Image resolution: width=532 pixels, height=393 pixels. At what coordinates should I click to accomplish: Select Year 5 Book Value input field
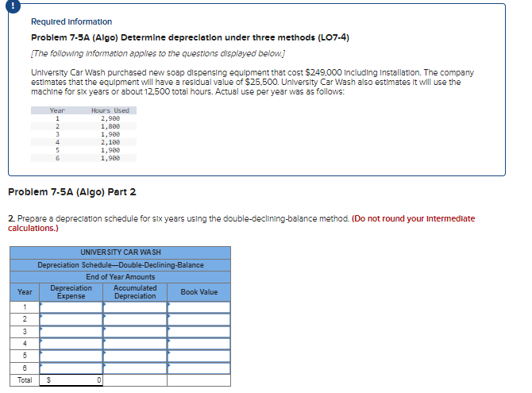(x=199, y=356)
